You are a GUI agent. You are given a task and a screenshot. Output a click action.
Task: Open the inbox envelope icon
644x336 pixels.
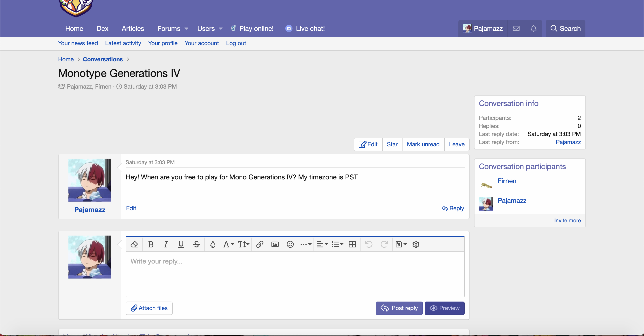tap(516, 28)
